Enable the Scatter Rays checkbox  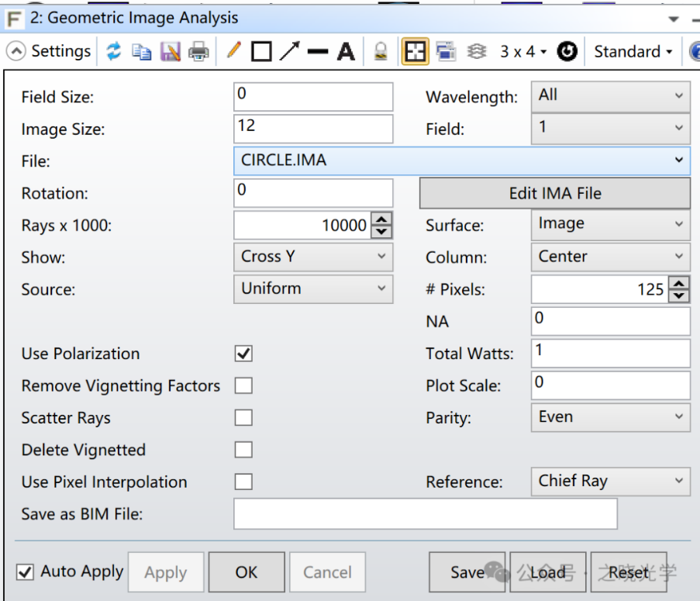point(243,418)
